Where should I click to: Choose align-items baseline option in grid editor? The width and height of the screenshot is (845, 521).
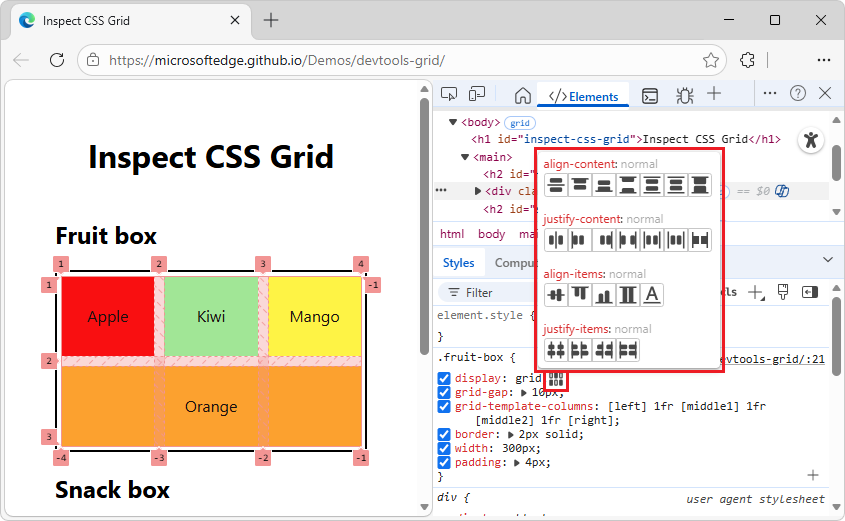tap(652, 294)
